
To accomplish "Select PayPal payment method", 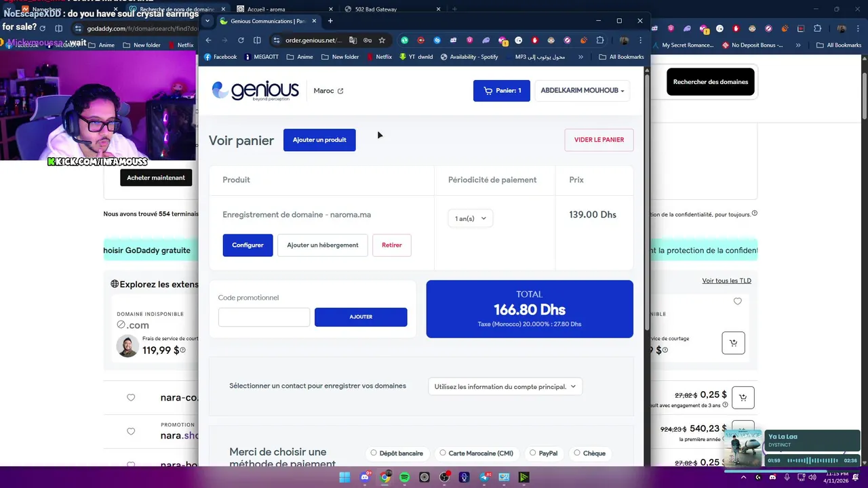I will [x=543, y=453].
